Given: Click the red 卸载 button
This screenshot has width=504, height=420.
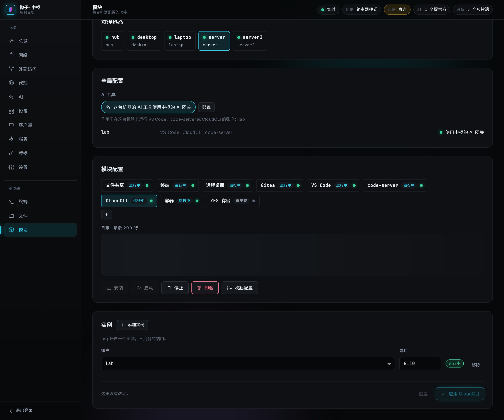Looking at the screenshot, I should coord(205,288).
